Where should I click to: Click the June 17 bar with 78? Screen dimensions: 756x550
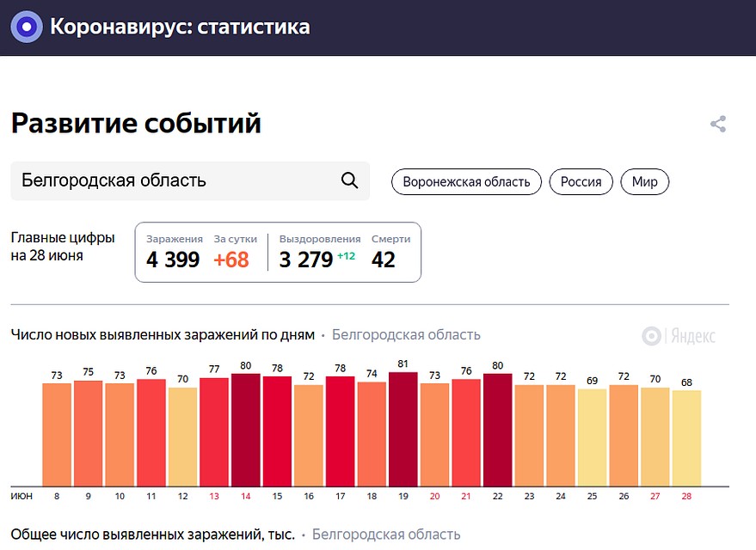[341, 431]
